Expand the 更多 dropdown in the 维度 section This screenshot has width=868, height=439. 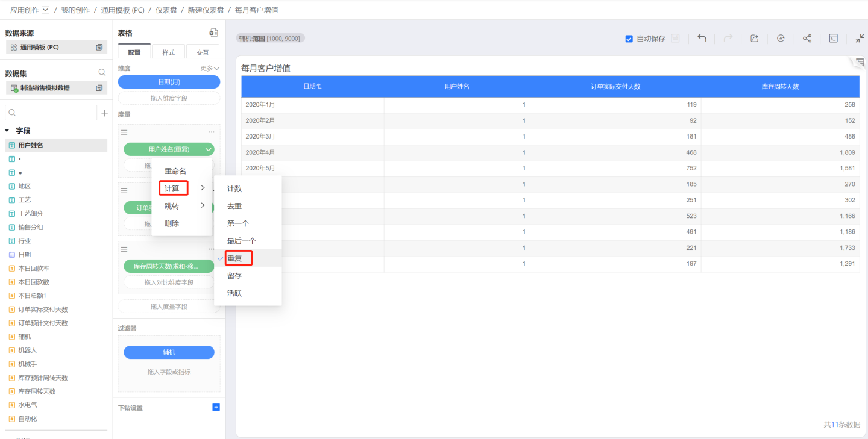coord(210,69)
